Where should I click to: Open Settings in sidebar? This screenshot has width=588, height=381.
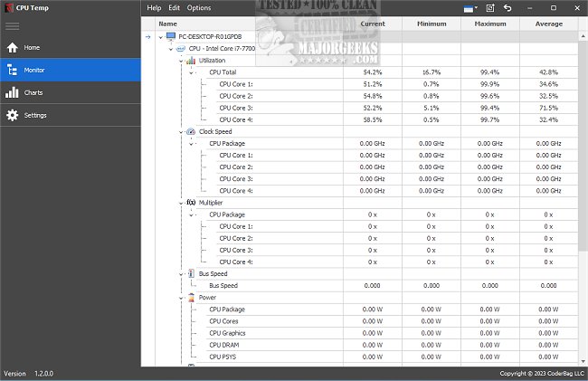[71, 115]
